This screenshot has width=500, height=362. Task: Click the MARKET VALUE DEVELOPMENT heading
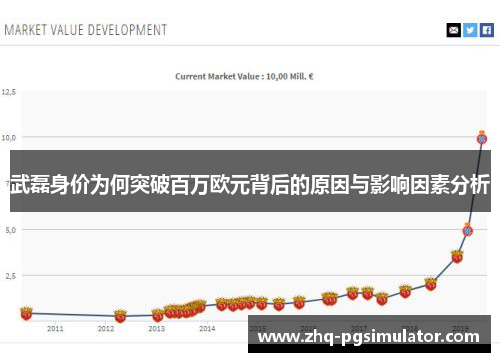(x=86, y=30)
